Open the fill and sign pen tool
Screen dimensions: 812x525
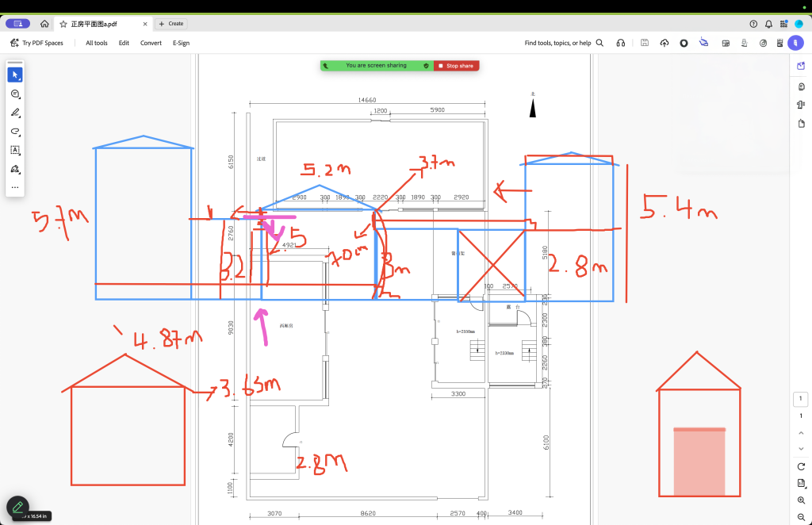15,169
